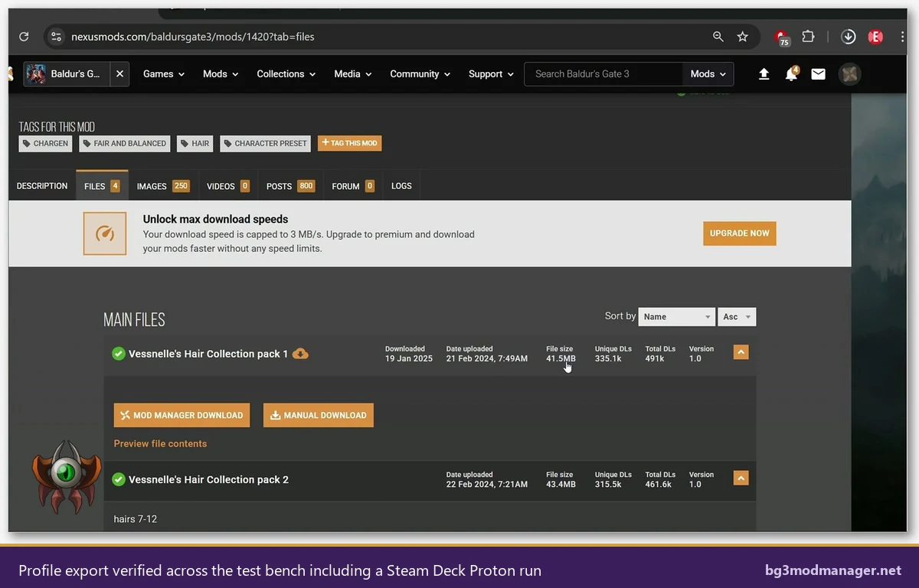Collapse pack 2 with orange chevron button
The height and width of the screenshot is (588, 919).
(741, 478)
